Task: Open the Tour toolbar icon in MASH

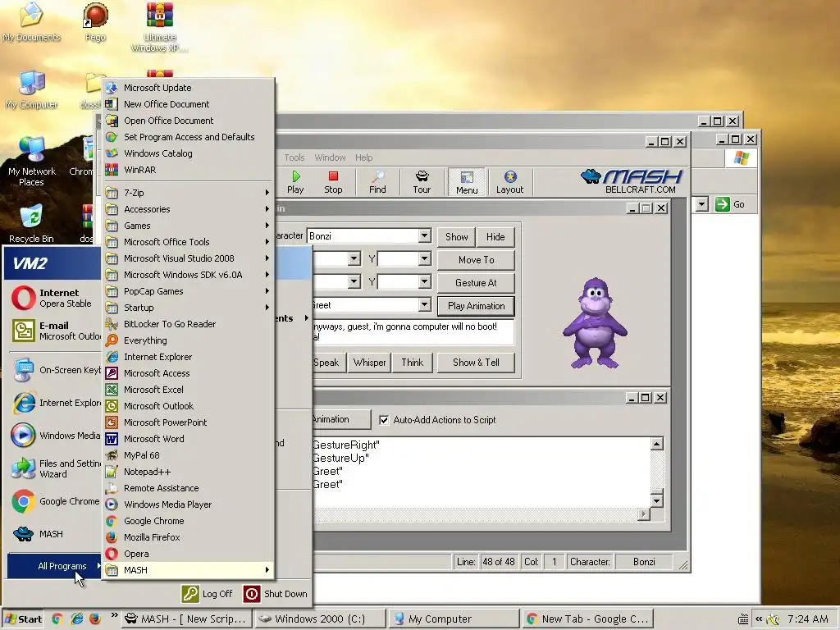Action: pos(422,182)
